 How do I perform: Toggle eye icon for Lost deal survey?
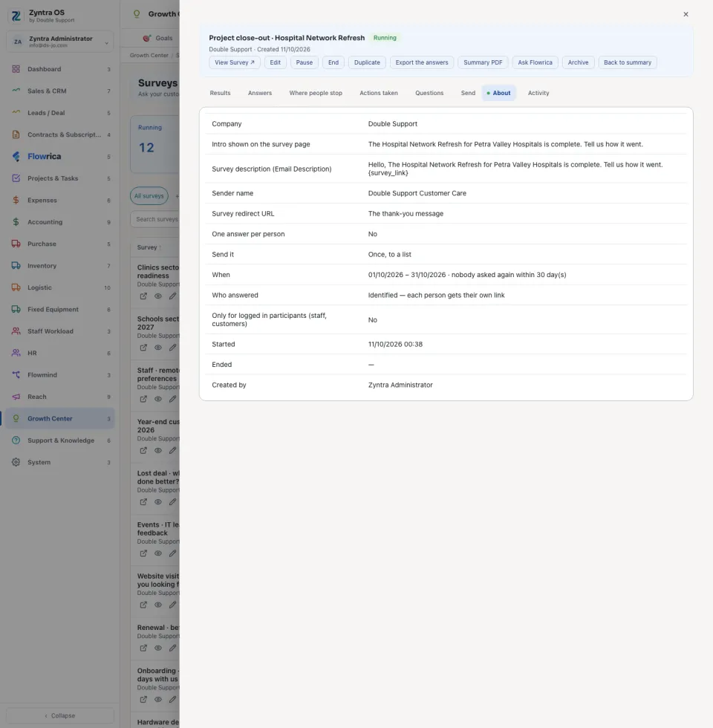point(157,502)
